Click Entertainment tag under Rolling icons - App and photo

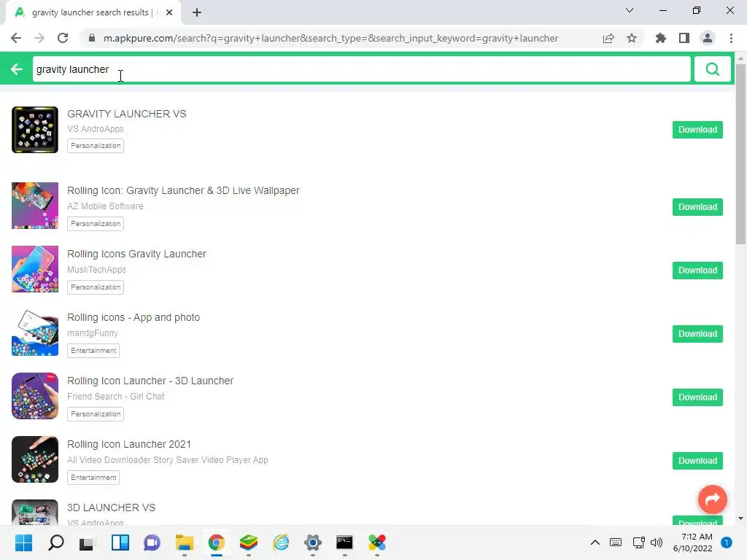93,351
